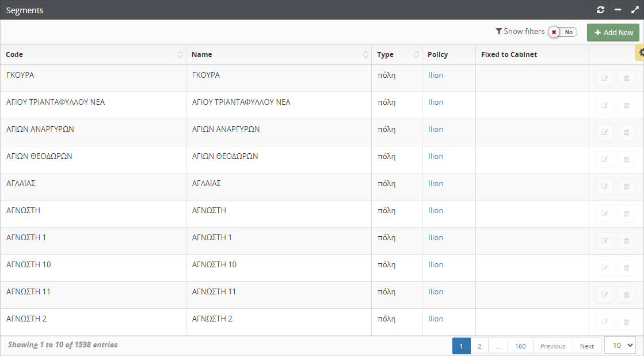Collapse the Segments panel with minimize icon
The width and height of the screenshot is (644, 356).
click(x=618, y=10)
